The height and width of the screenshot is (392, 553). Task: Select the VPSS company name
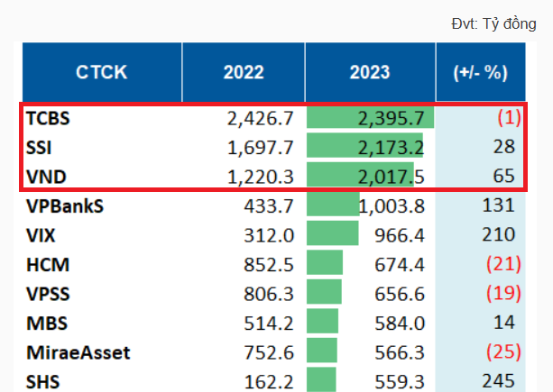pos(48,294)
